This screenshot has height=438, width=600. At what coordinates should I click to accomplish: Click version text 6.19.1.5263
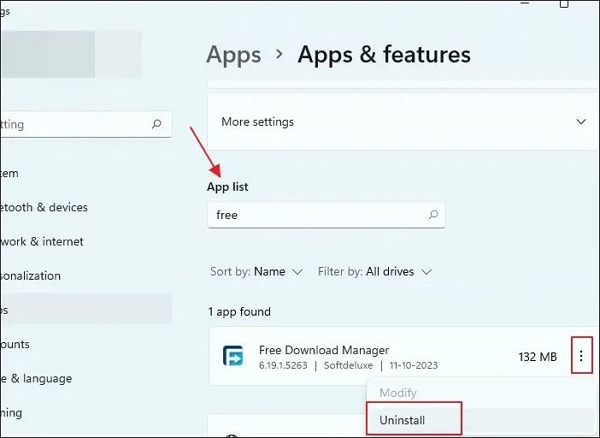tap(283, 365)
